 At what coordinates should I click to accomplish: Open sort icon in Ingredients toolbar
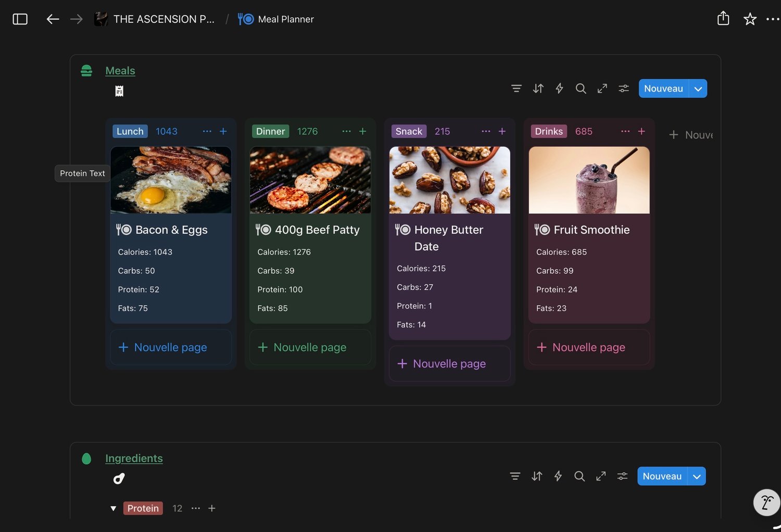[x=537, y=476]
